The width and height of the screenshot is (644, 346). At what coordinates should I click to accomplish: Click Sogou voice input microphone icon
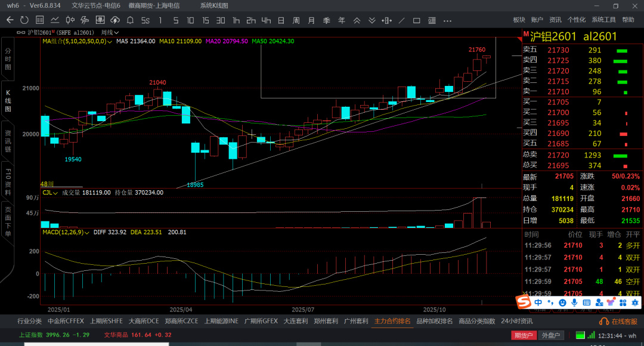[574, 303]
